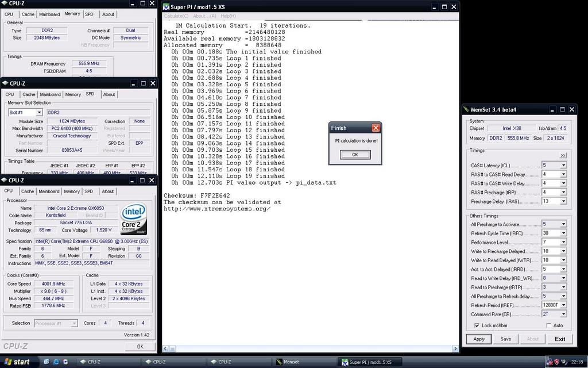The image size is (588, 368).
Task: Activate the first CPU-Z taskbar button
Action: (x=109, y=362)
